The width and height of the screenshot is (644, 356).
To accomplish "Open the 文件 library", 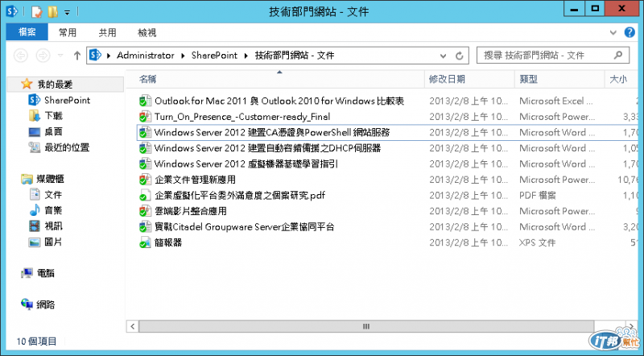I will click(53, 194).
